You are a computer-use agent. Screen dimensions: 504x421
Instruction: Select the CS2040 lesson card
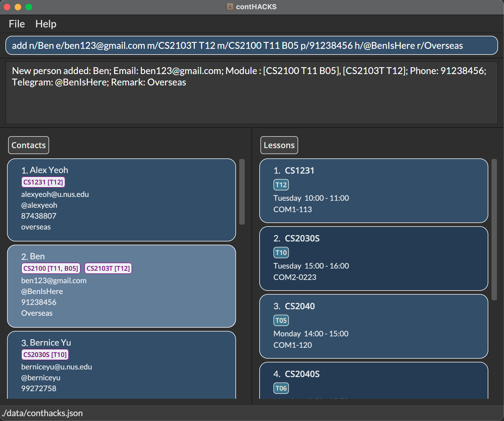point(374,326)
